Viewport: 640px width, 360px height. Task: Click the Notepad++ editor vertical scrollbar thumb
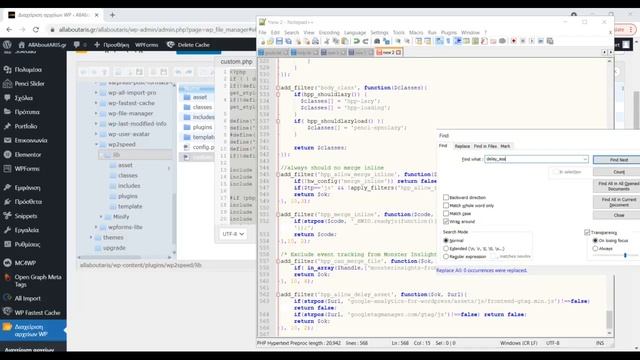pos(609,319)
